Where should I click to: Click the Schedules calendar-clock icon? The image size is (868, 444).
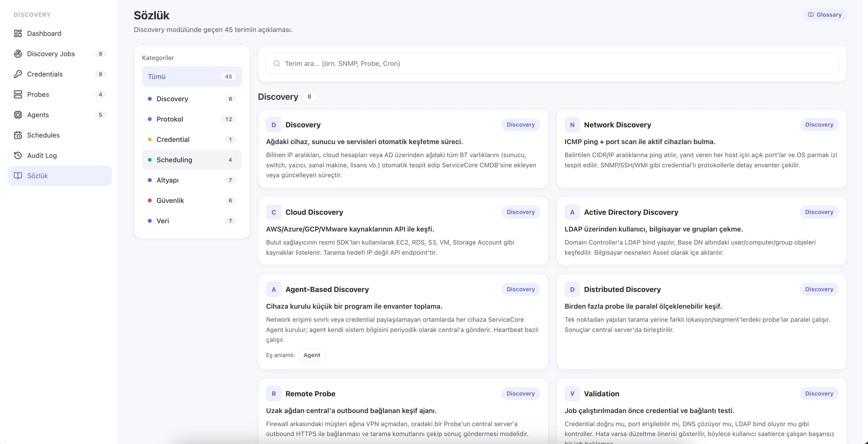pyautogui.click(x=18, y=135)
